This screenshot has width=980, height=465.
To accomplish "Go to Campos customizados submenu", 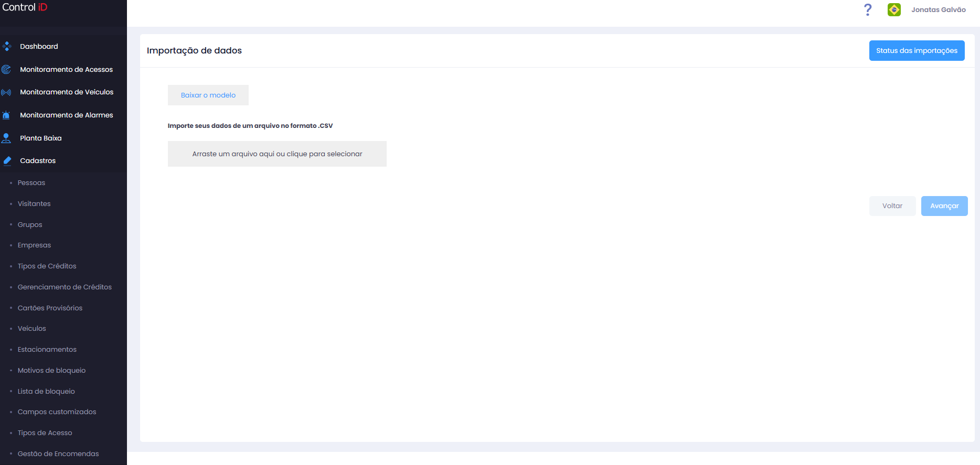I will pyautogui.click(x=57, y=412).
